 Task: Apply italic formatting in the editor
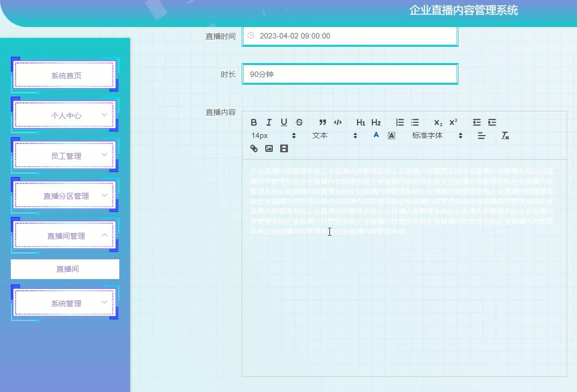(x=269, y=122)
